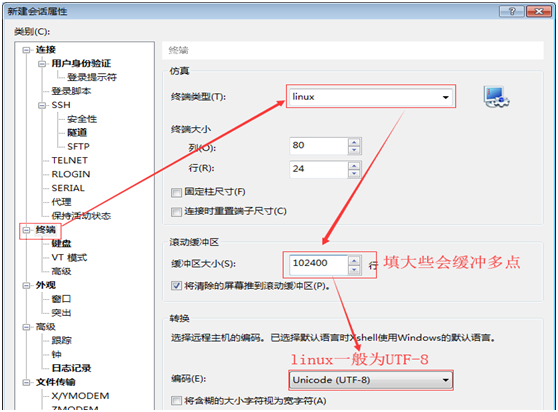This screenshot has height=412, width=558.
Task: Select 跟踪 in category tree
Action: point(62,340)
